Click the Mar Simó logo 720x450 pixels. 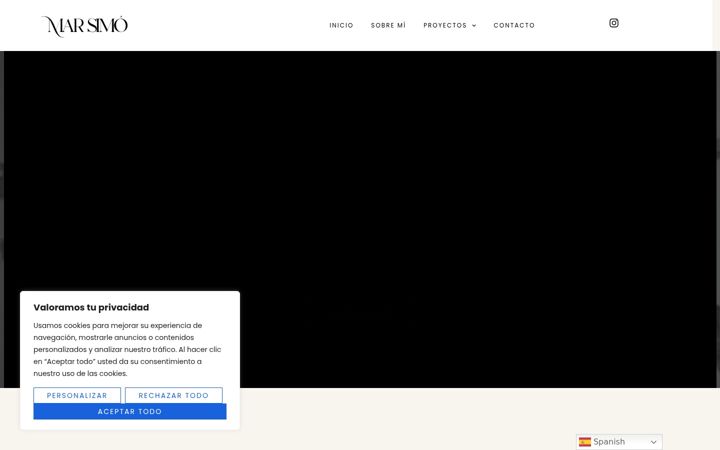pos(85,26)
